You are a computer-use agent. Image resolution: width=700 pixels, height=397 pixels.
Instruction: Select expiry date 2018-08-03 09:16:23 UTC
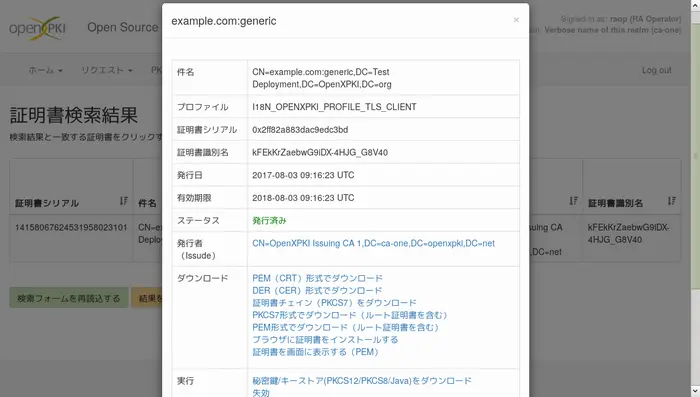click(x=303, y=198)
